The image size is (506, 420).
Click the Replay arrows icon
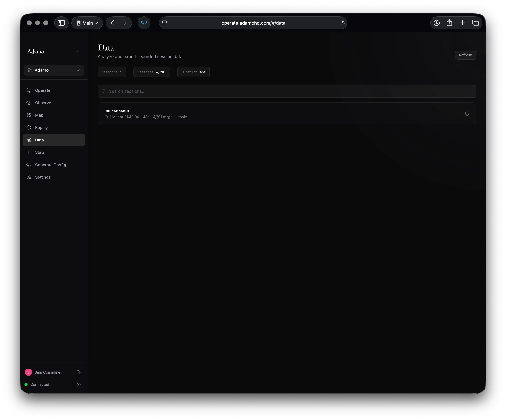[29, 127]
